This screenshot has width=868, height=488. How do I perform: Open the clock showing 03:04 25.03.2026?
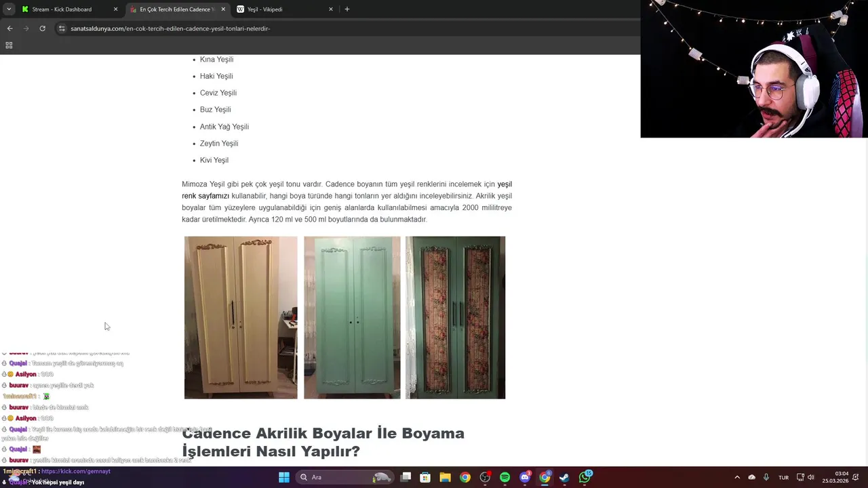coord(835,477)
